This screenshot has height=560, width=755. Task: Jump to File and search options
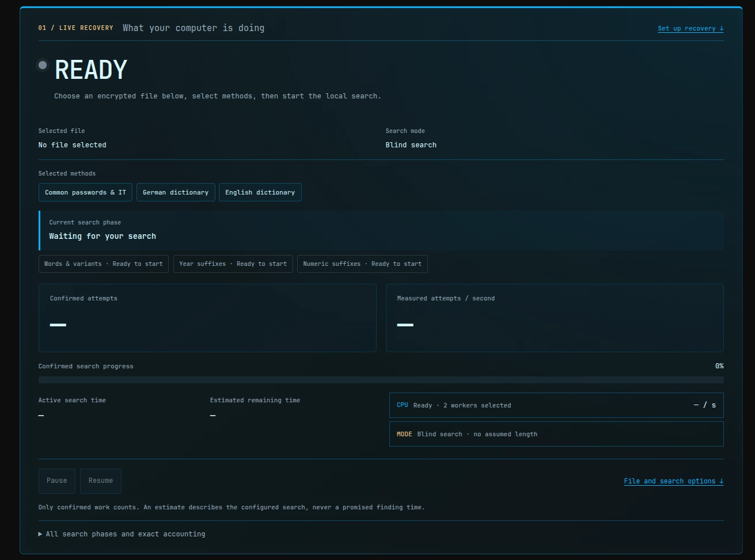click(674, 481)
